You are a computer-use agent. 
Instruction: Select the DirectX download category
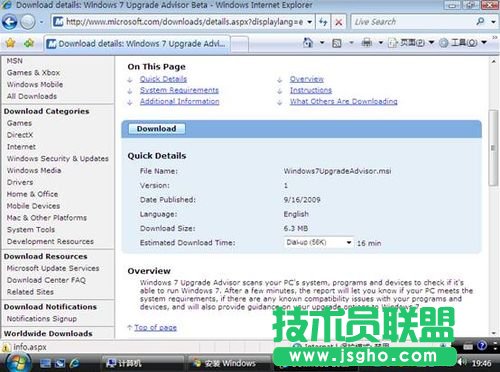[x=20, y=135]
